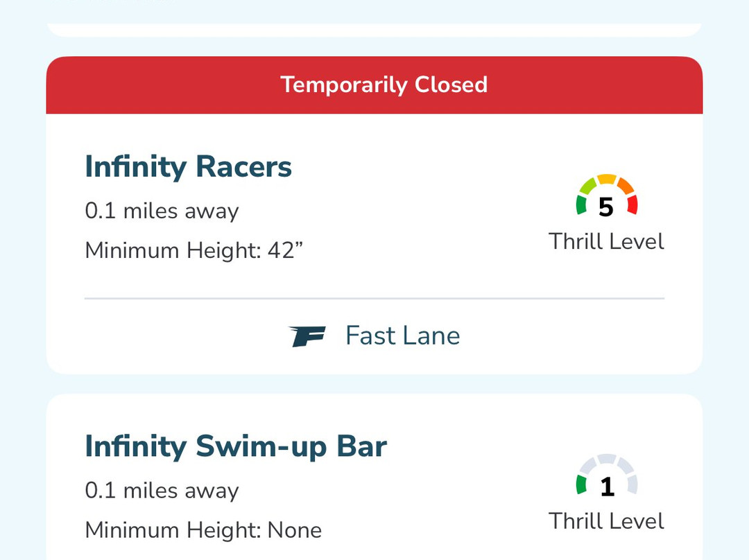Tap Minimum Height: 42” text
Screen dimensions: 749x560
pyautogui.click(x=194, y=250)
